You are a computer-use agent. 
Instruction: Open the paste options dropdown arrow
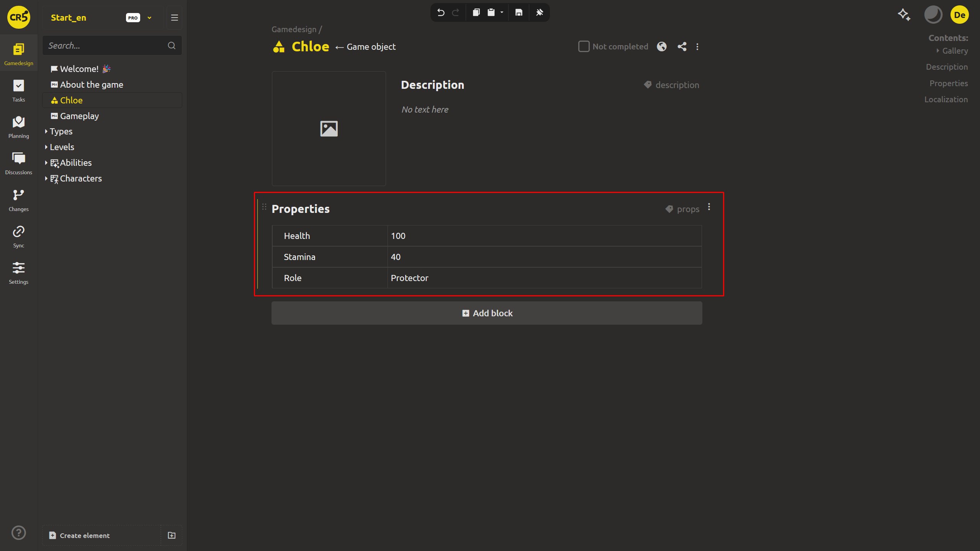pyautogui.click(x=502, y=13)
